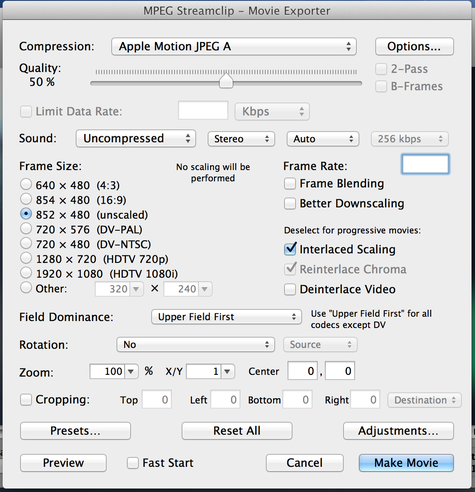Choose the Other frame size option
The image size is (475, 492).
pos(26,287)
